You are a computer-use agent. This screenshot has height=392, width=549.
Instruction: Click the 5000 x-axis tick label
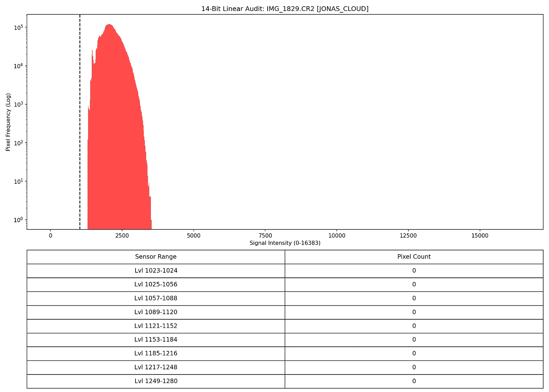194,235
